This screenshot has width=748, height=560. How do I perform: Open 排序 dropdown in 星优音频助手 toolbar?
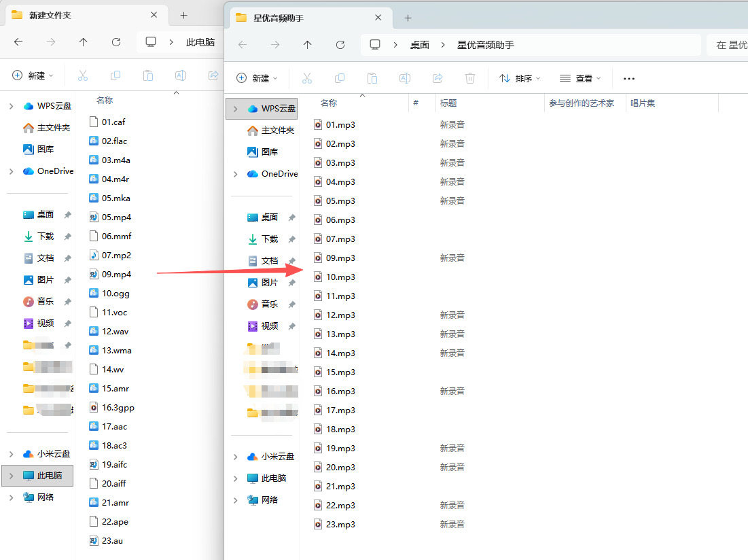(520, 78)
